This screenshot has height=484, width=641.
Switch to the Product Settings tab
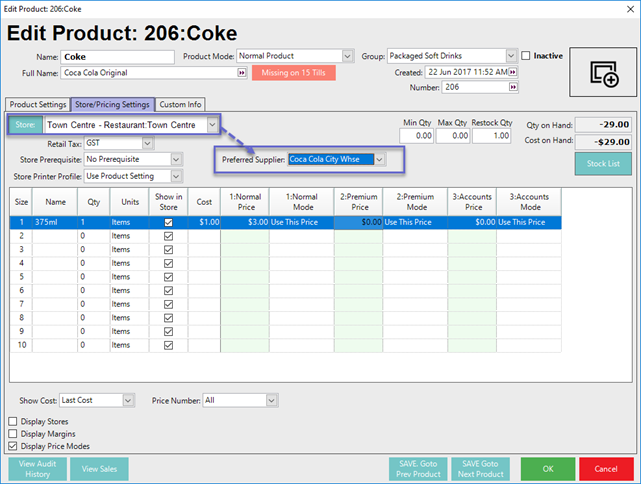[38, 104]
